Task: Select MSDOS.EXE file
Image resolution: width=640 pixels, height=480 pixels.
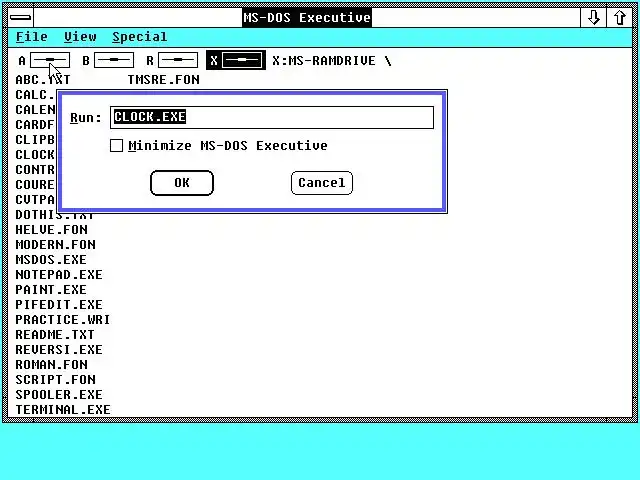Action: tap(51, 260)
